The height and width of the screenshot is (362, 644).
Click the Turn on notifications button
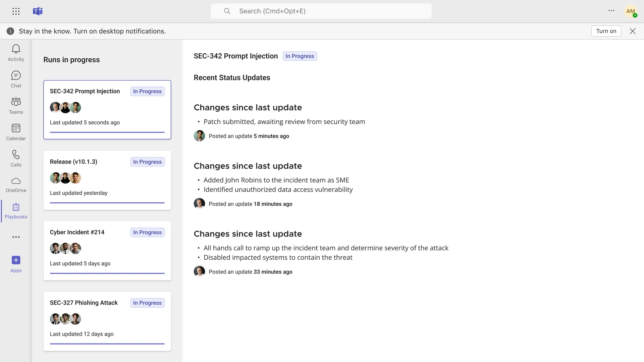point(606,31)
